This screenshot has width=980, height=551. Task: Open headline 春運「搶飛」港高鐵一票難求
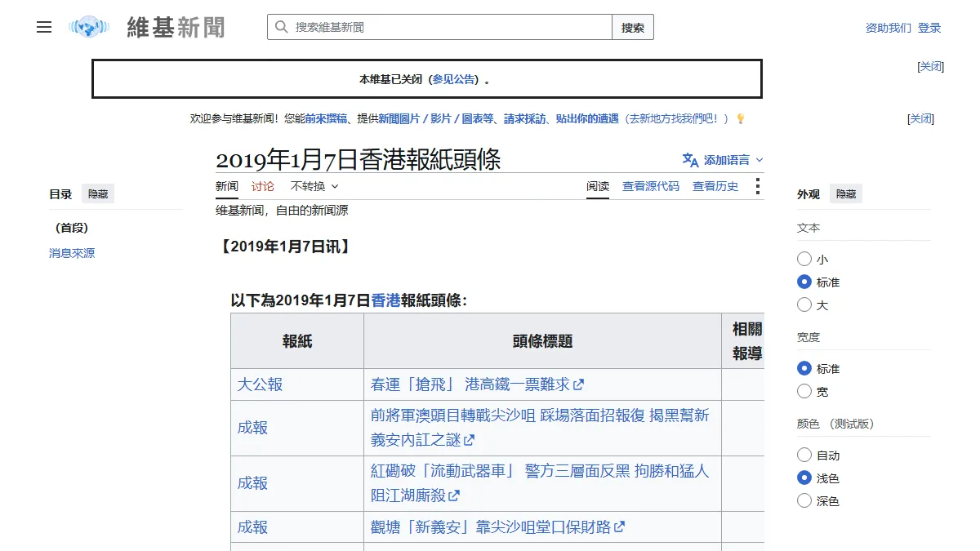(x=477, y=384)
